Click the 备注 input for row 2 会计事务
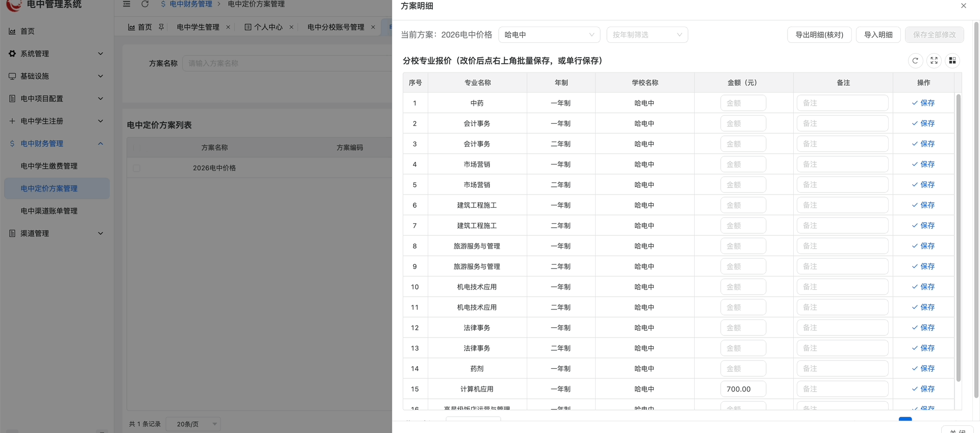Viewport: 980px width, 433px height. click(842, 124)
